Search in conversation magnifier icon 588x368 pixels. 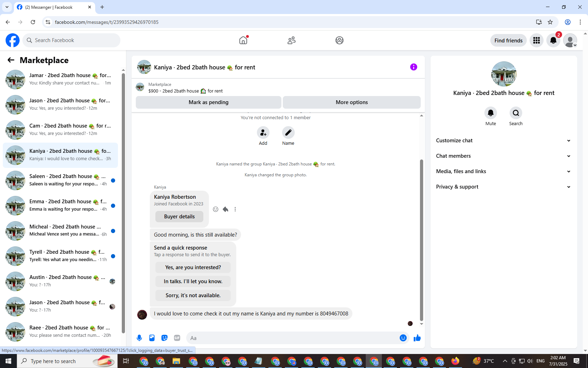point(516,113)
